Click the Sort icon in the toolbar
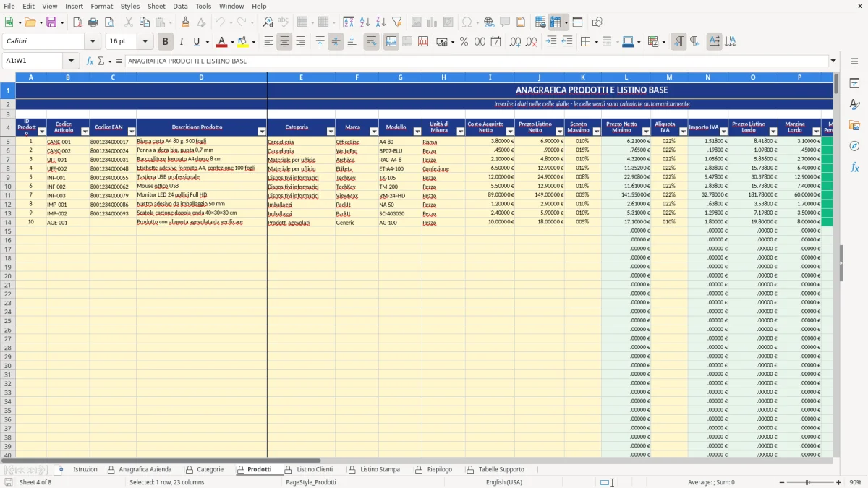Image resolution: width=868 pixels, height=488 pixels. (349, 22)
